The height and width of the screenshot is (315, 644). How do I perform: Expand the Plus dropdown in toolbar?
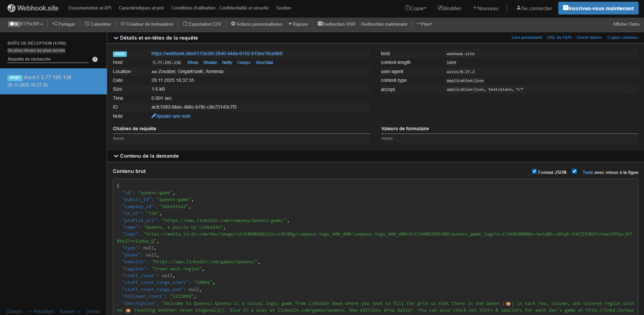pos(424,24)
